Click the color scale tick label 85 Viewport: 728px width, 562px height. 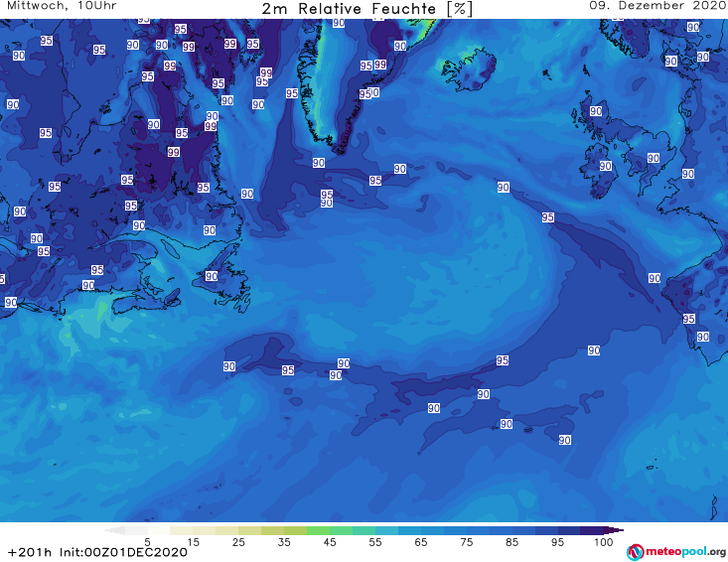pyautogui.click(x=512, y=542)
